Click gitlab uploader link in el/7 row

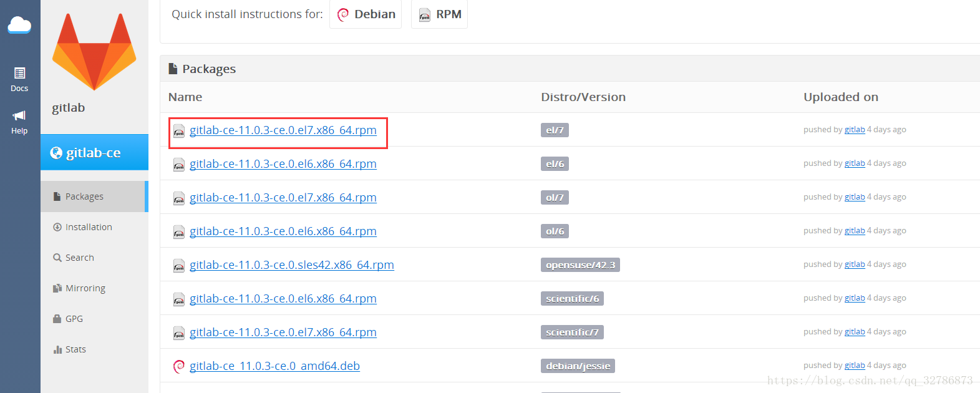(855, 130)
